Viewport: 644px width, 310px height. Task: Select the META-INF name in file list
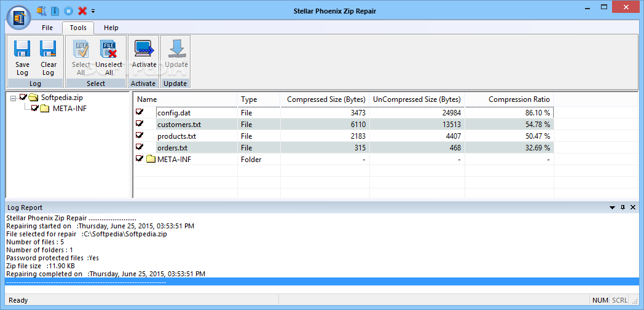174,160
